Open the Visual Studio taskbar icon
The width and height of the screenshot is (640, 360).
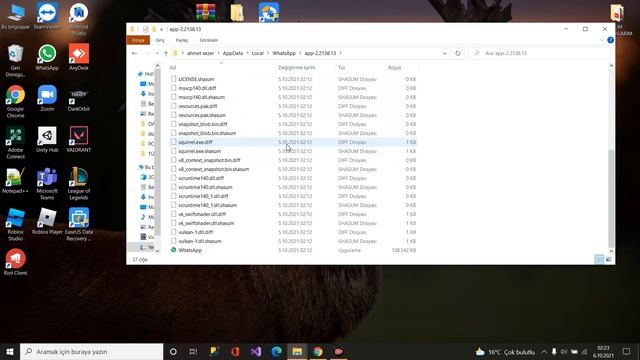(256, 351)
